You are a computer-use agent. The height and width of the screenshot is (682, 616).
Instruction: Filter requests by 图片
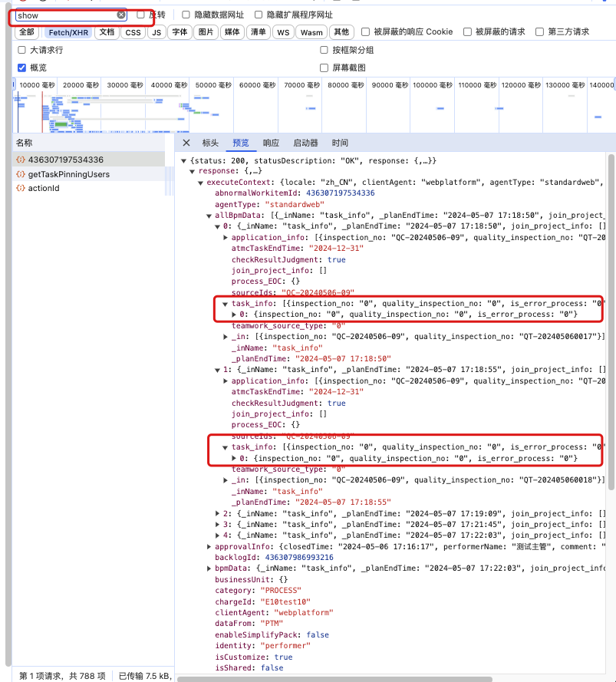206,32
